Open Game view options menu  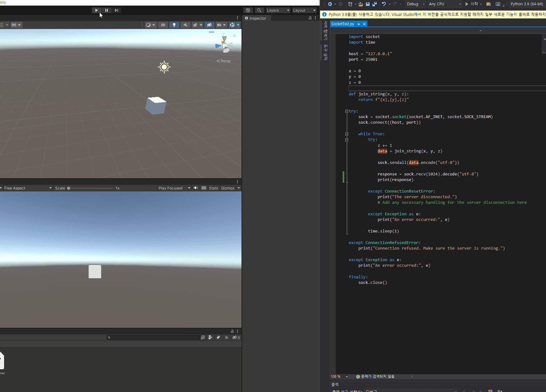click(237, 182)
